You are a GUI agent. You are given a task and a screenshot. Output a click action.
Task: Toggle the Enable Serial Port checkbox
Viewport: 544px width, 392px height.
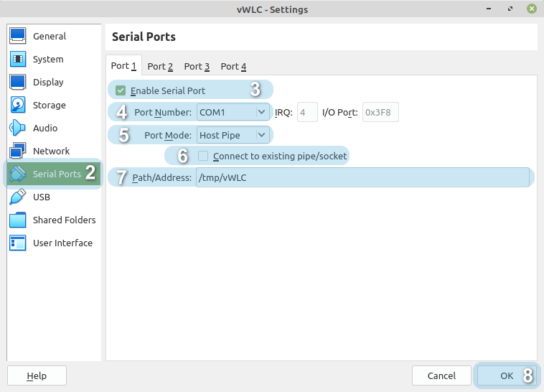(x=121, y=90)
